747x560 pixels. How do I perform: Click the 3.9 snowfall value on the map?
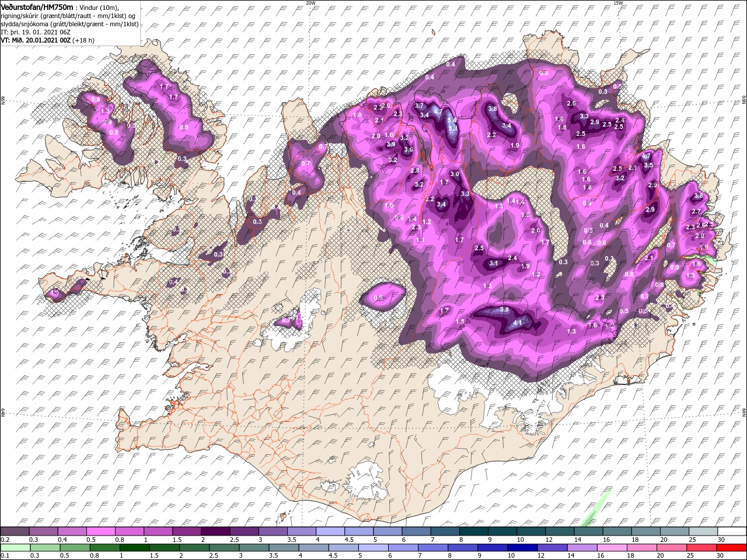click(x=391, y=144)
